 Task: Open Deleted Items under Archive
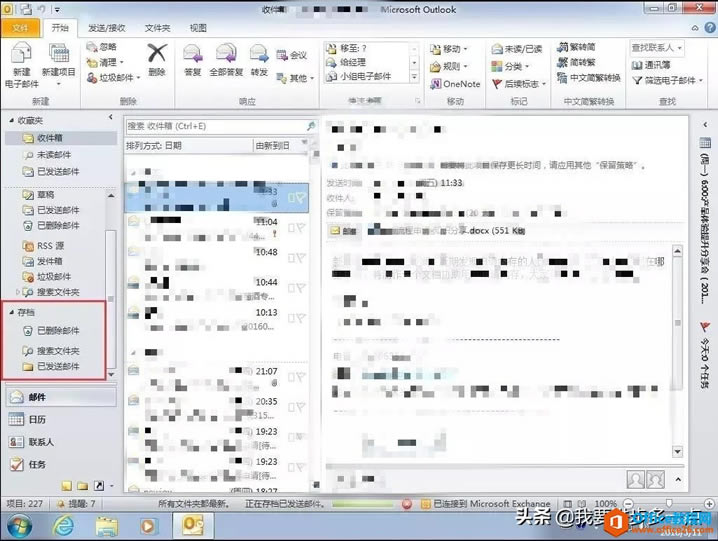[51, 331]
